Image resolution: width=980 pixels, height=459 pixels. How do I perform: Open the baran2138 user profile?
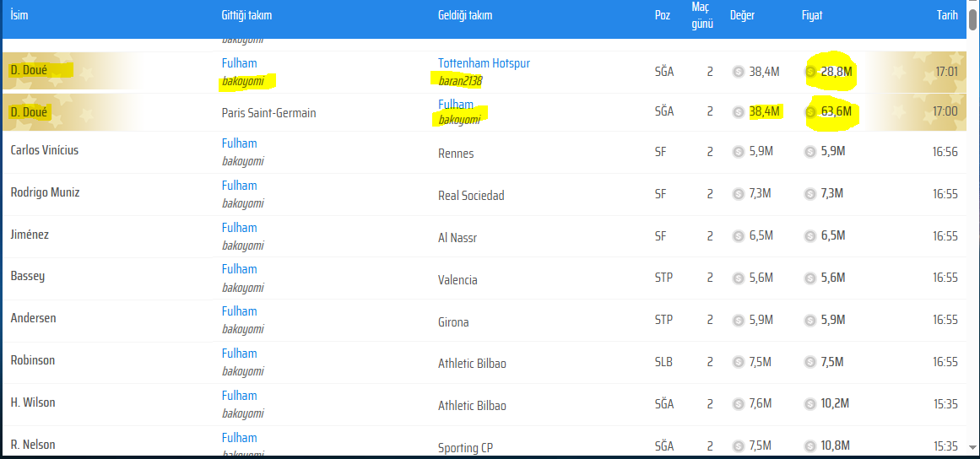[x=460, y=80]
